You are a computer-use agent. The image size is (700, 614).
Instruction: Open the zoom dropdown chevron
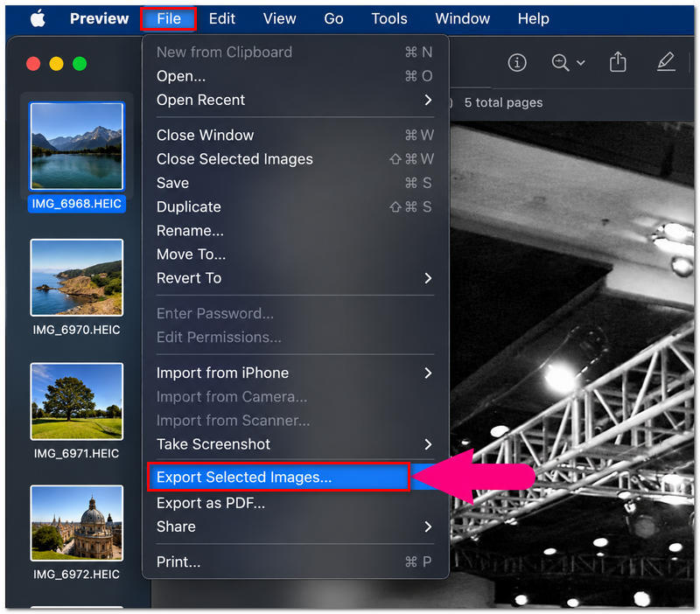[581, 63]
